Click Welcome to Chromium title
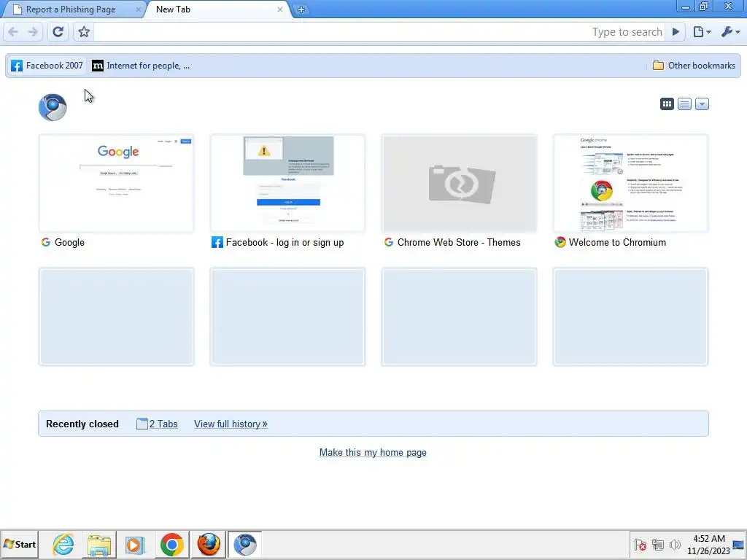Image resolution: width=747 pixels, height=560 pixels. coord(617,242)
